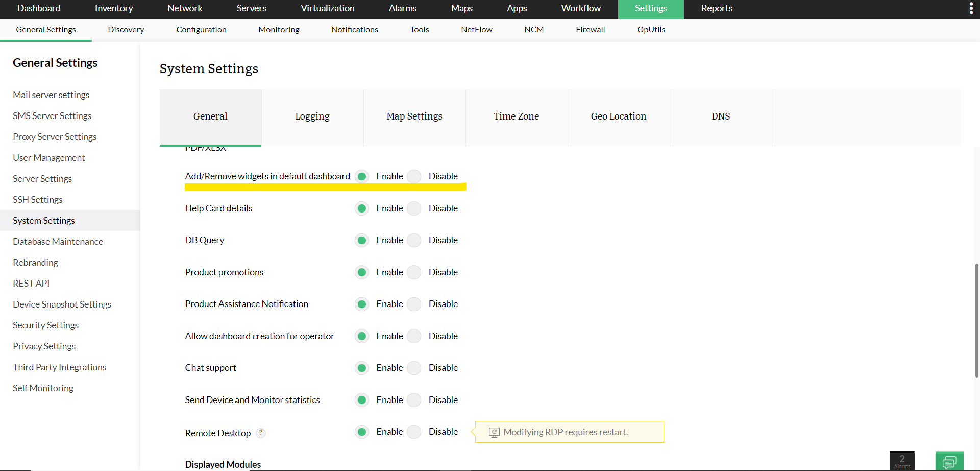This screenshot has height=471, width=980.
Task: Open the Geo Location tab
Action: pyautogui.click(x=618, y=116)
